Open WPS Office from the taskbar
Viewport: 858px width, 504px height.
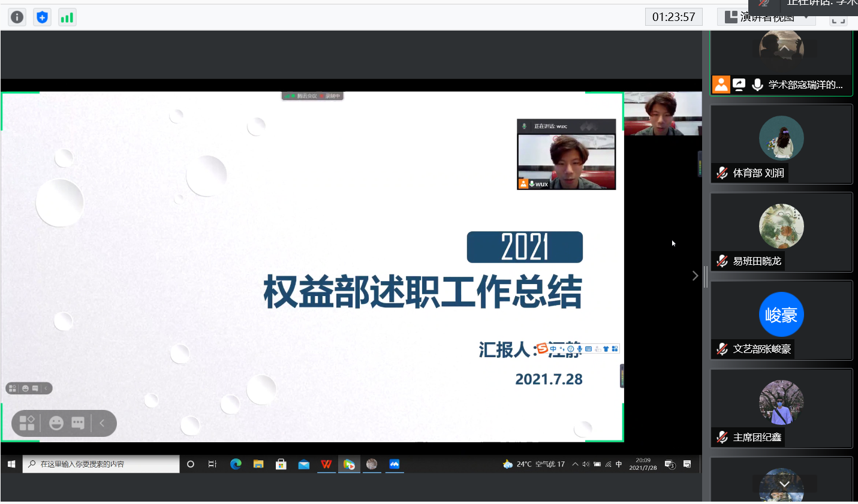(326, 464)
